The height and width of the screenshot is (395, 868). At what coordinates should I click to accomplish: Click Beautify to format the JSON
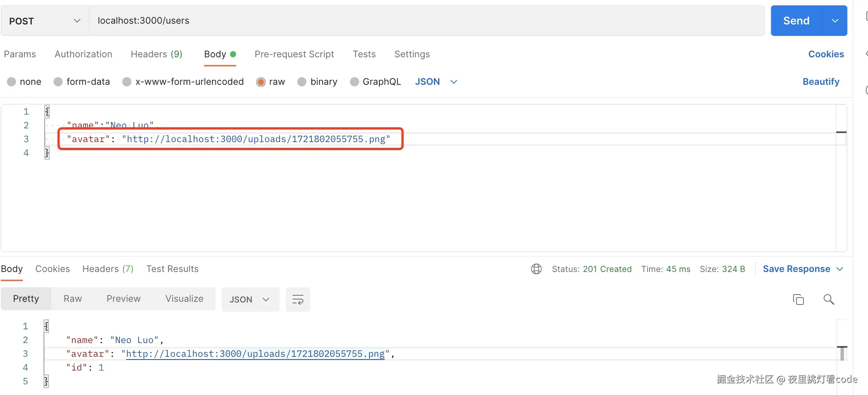821,82
